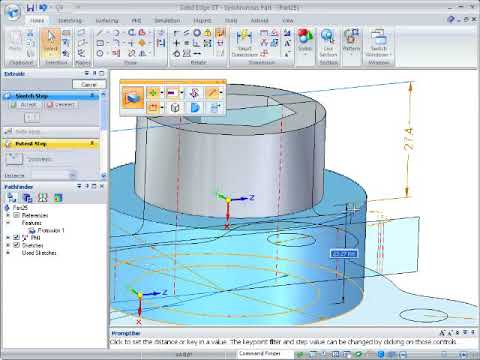Toggle the Symmetric extent button
This screenshot has height=360, width=480.
pyautogui.click(x=15, y=159)
